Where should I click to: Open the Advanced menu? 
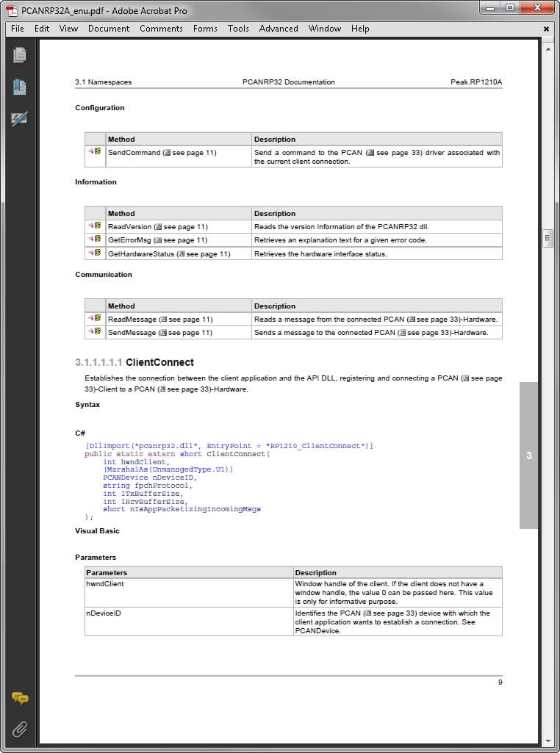click(x=279, y=29)
